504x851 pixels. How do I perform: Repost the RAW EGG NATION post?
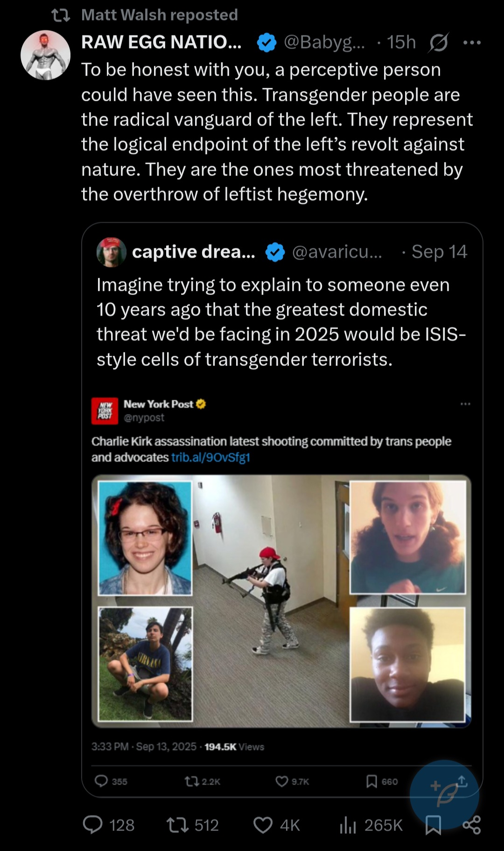pyautogui.click(x=178, y=825)
